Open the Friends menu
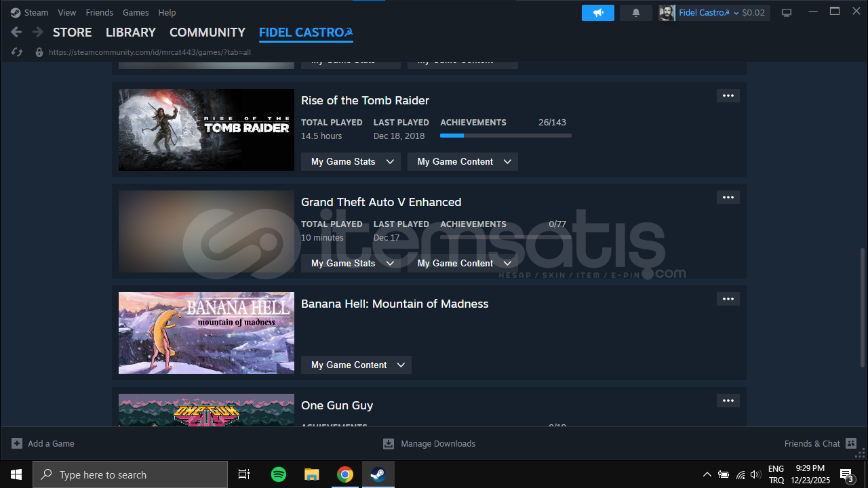 tap(100, 13)
